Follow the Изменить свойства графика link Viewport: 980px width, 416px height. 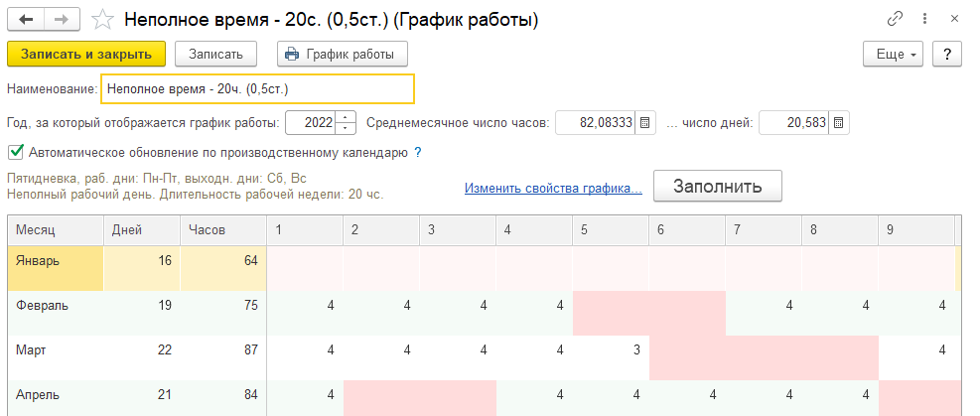(x=553, y=188)
